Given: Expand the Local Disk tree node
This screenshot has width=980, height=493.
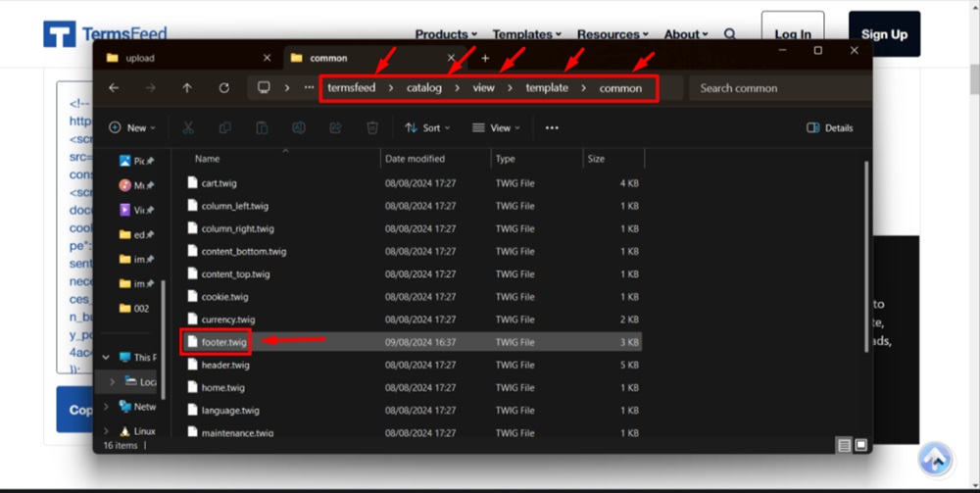Looking at the screenshot, I should (x=112, y=382).
